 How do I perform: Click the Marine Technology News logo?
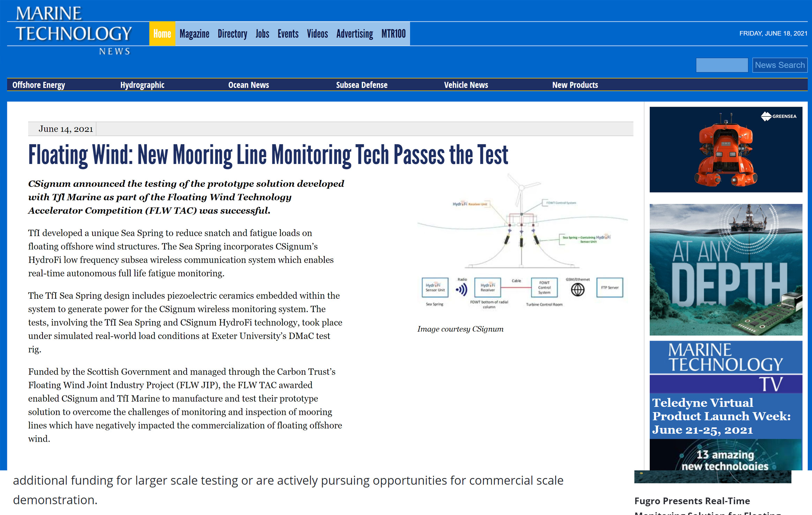pyautogui.click(x=74, y=31)
